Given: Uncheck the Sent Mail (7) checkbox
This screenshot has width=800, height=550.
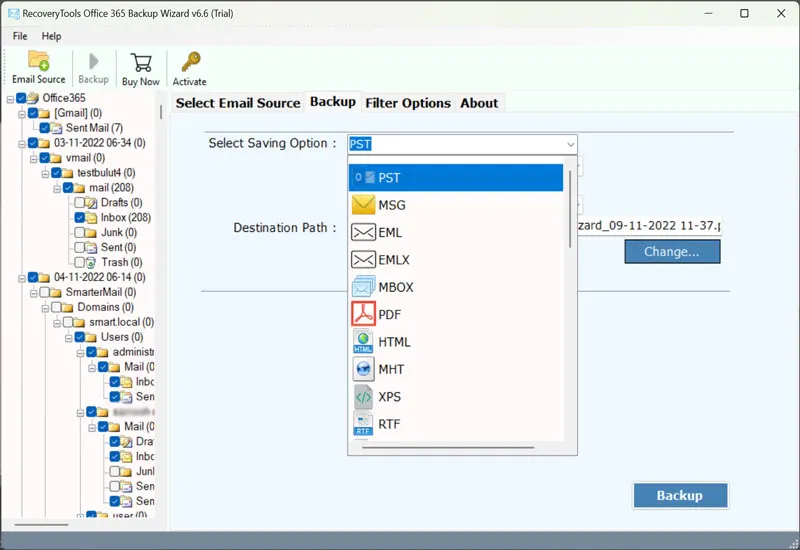Looking at the screenshot, I should [45, 128].
